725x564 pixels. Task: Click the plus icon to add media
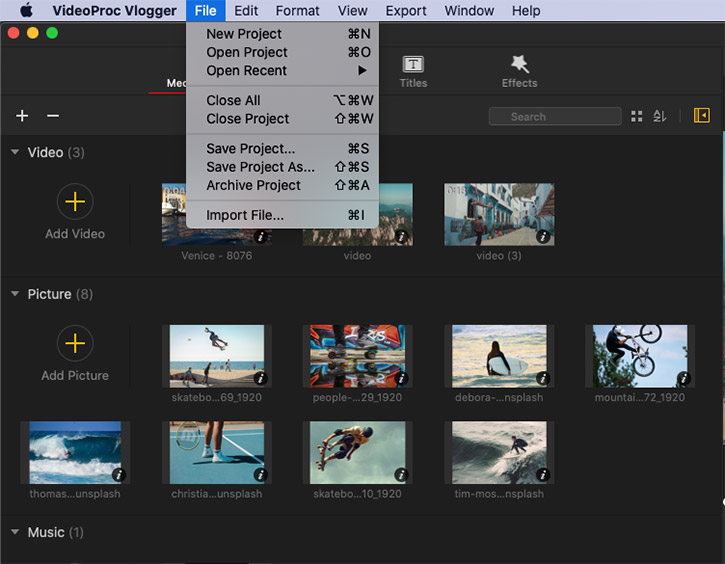(22, 116)
